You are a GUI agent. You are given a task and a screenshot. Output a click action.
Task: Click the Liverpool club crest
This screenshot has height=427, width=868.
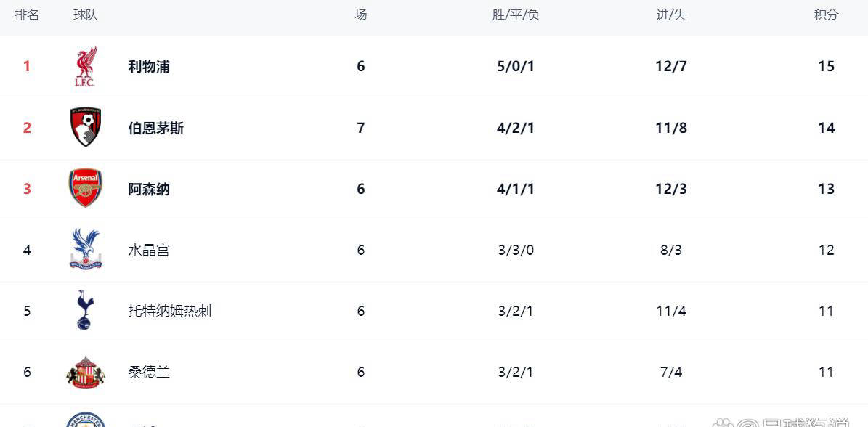click(x=85, y=67)
